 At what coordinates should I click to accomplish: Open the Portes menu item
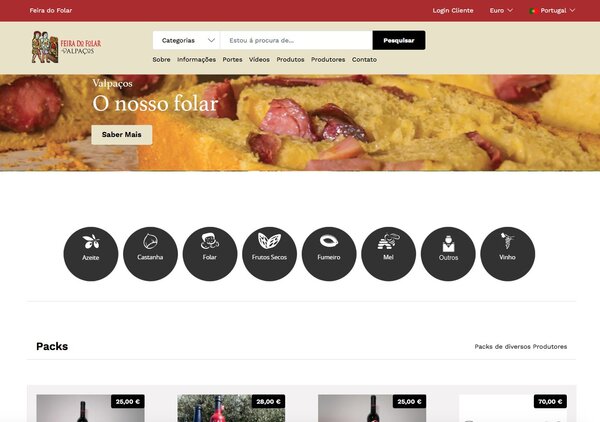(232, 60)
